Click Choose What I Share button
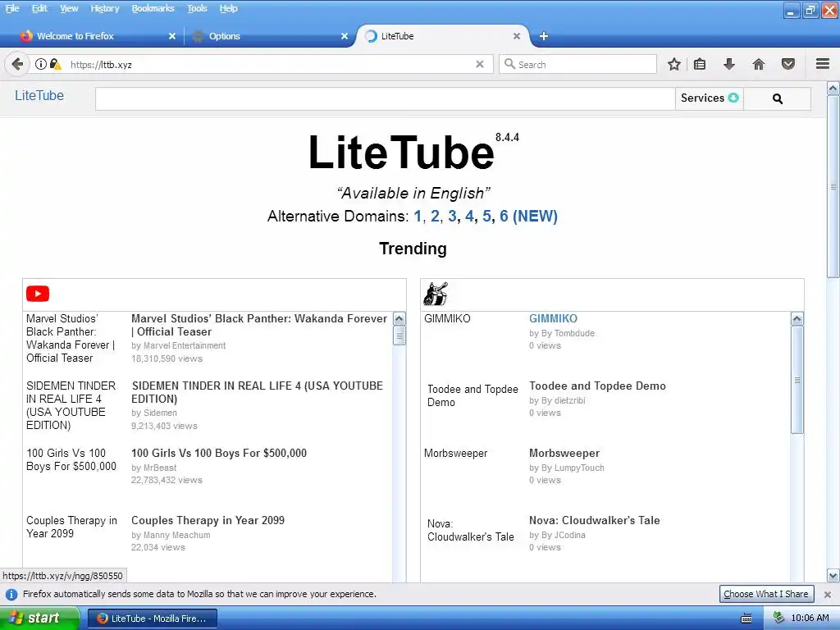This screenshot has height=630, width=840. click(x=765, y=594)
